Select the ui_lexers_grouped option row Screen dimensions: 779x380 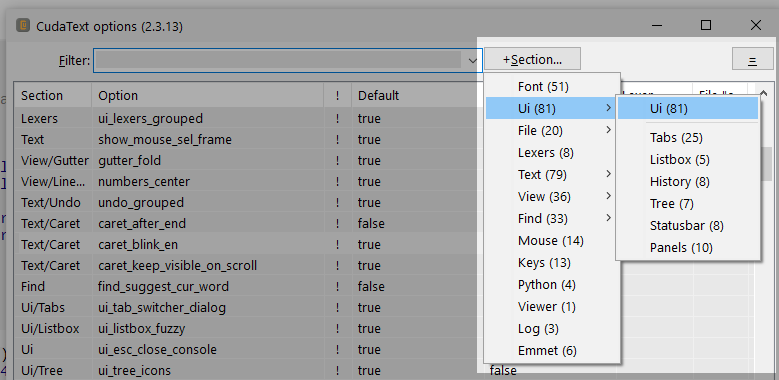(248, 118)
